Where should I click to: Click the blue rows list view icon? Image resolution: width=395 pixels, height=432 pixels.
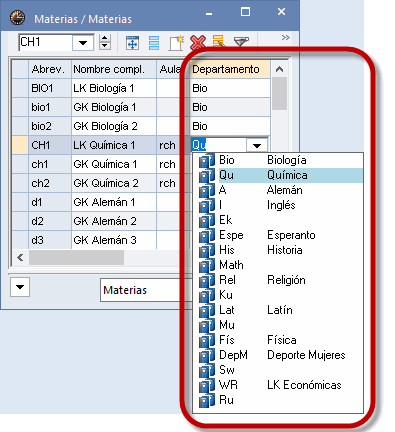154,43
